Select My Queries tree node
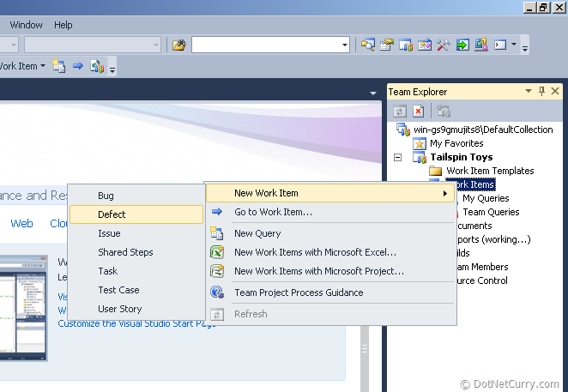The height and width of the screenshot is (392, 568). [486, 198]
